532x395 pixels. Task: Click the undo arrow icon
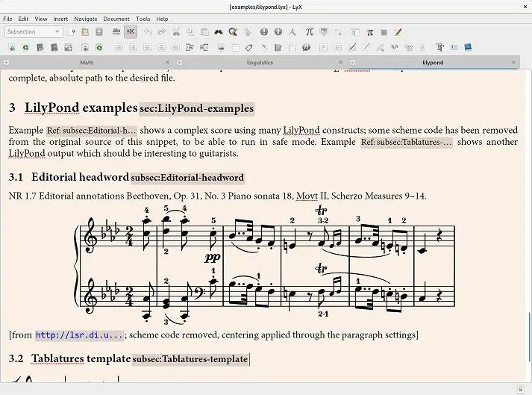click(147, 32)
